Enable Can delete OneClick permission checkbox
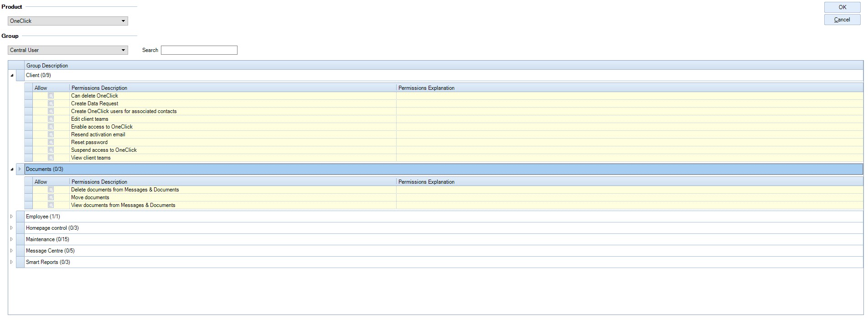The height and width of the screenshot is (320, 868). [x=51, y=96]
